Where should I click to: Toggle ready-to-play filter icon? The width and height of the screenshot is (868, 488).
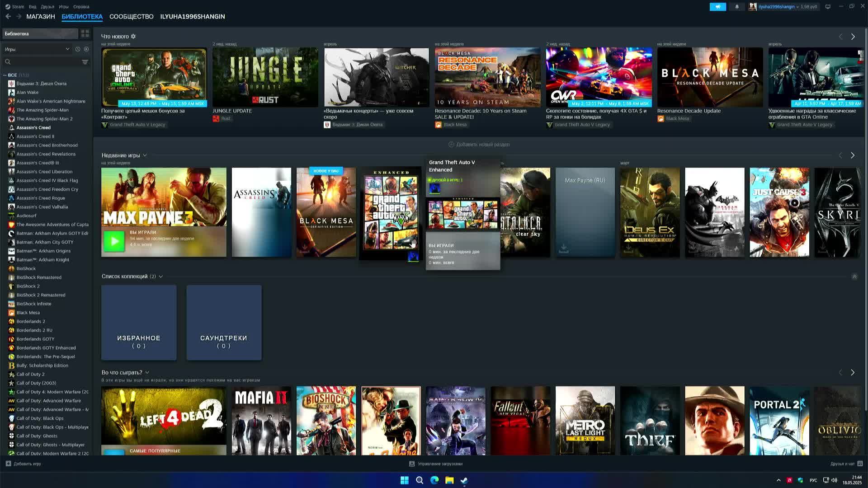pos(86,49)
